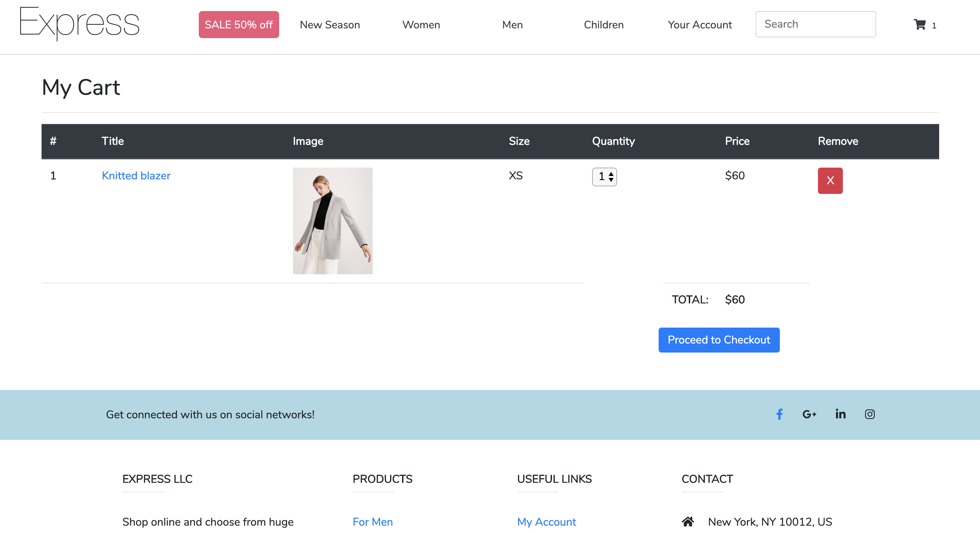Click the SALE 50% off button
Screen dimensions: 980x534
(x=239, y=25)
